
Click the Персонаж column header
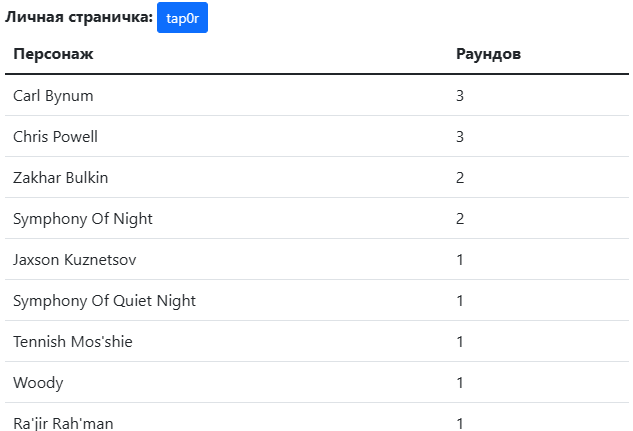point(53,54)
